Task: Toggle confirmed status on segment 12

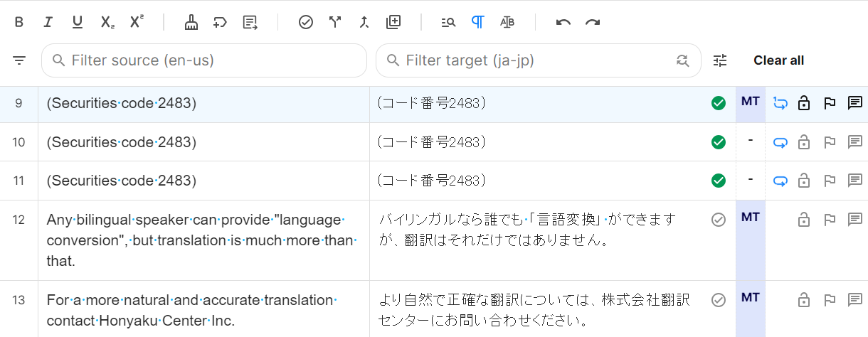Action: (718, 220)
